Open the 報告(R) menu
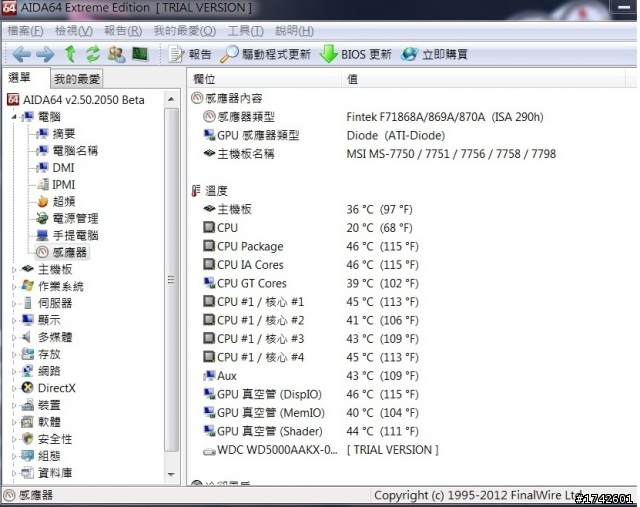 click(123, 31)
